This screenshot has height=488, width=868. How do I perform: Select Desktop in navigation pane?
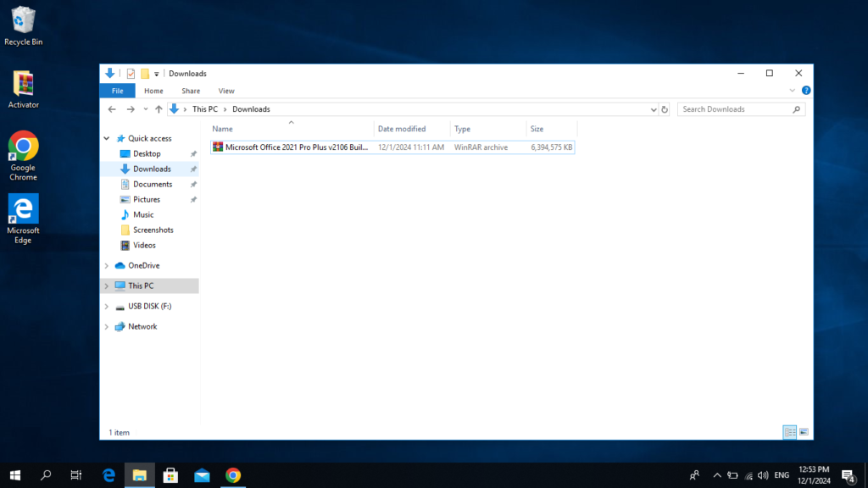(x=147, y=154)
